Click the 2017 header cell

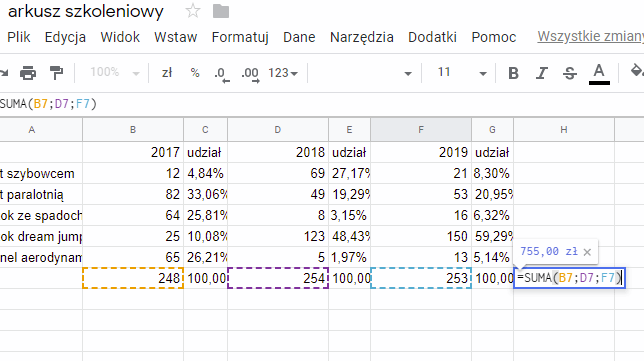[x=133, y=152]
